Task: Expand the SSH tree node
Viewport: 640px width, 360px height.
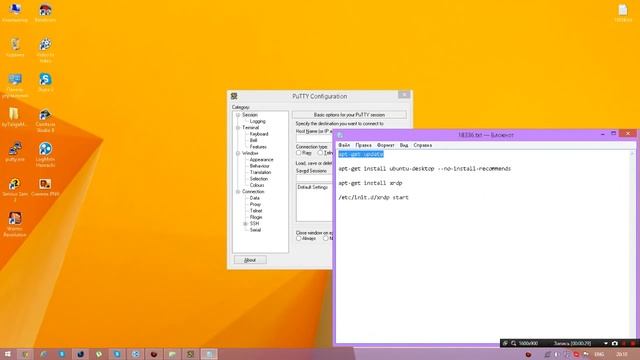Action: click(245, 224)
